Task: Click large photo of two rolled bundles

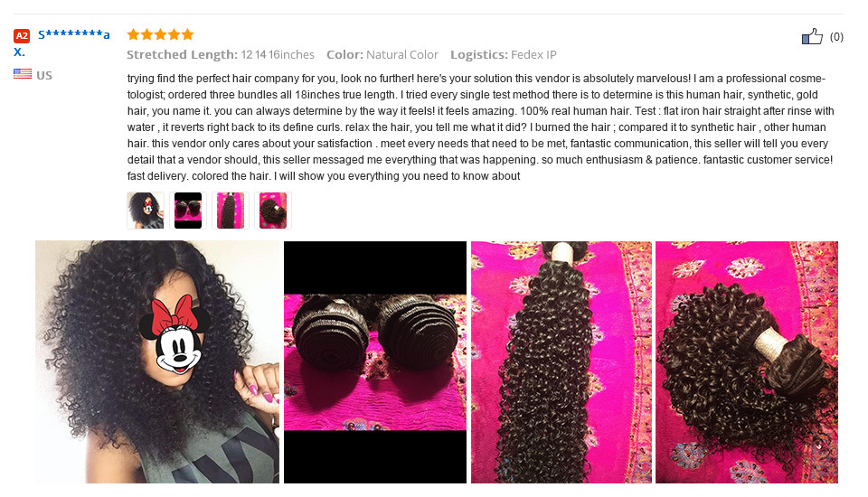Action: (375, 362)
